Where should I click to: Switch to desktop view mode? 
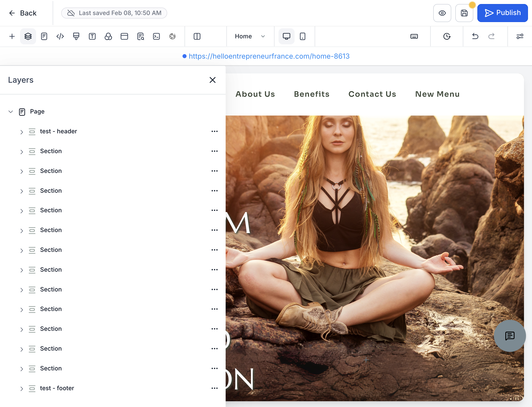[287, 36]
